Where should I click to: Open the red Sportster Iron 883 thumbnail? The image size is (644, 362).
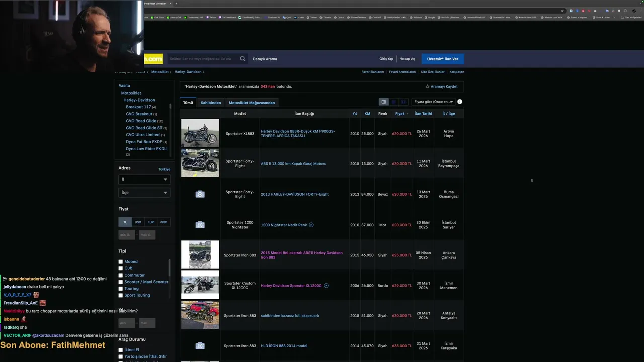200,315
